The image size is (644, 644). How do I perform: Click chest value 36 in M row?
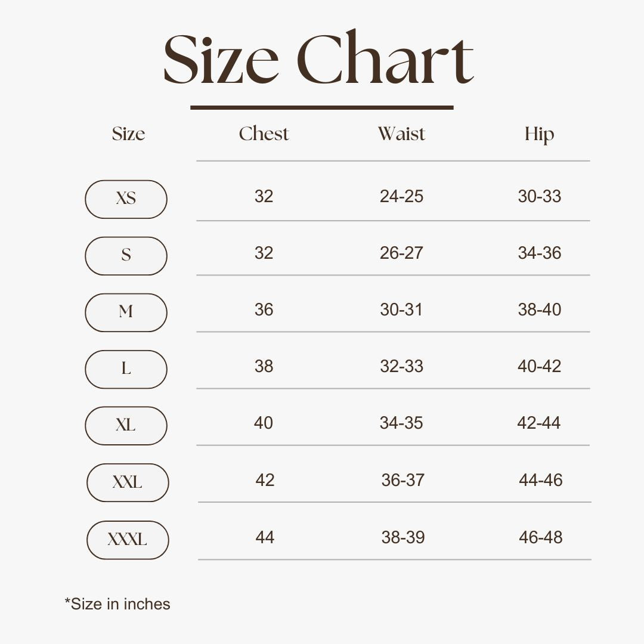(x=264, y=309)
